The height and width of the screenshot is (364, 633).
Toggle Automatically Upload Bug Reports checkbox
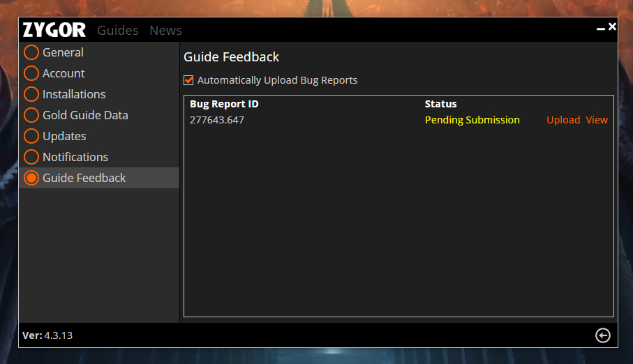pyautogui.click(x=188, y=80)
